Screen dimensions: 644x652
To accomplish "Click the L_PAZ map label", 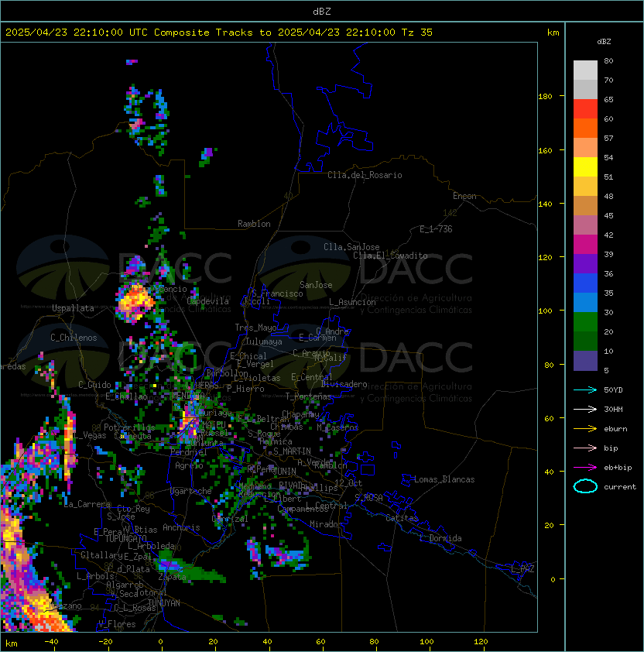I will click(x=522, y=569).
